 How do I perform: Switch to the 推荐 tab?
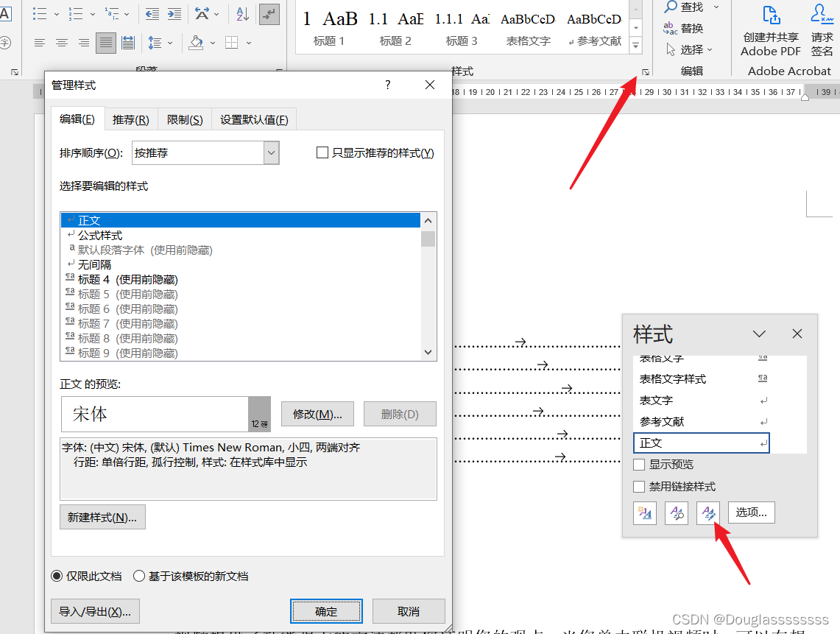pyautogui.click(x=130, y=118)
